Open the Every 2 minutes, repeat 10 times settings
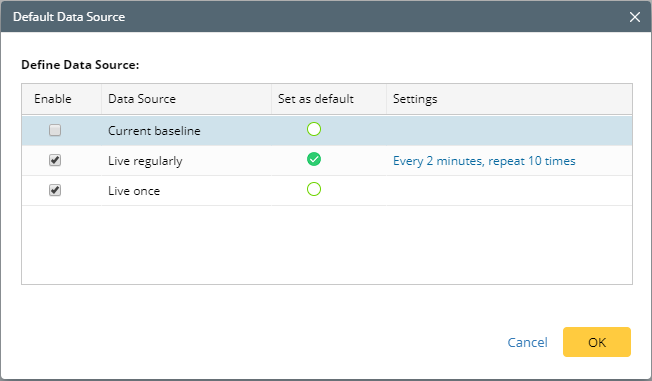The height and width of the screenshot is (381, 652). pos(484,161)
